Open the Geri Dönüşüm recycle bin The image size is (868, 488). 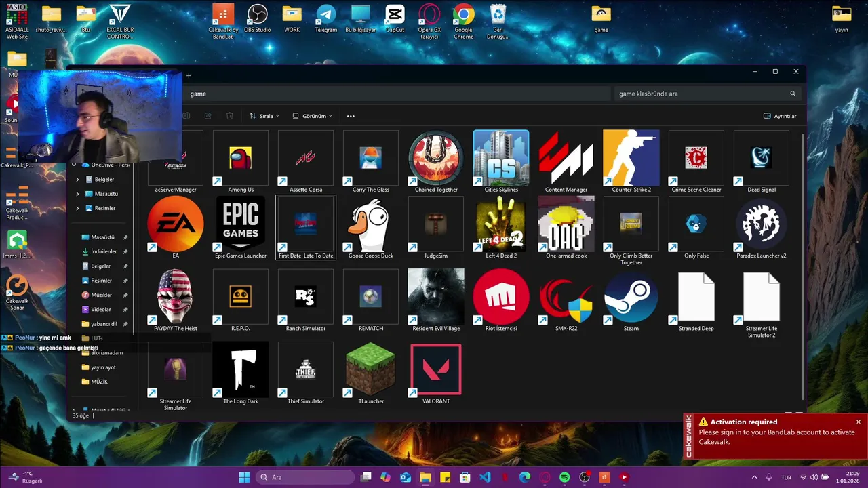[x=498, y=22]
